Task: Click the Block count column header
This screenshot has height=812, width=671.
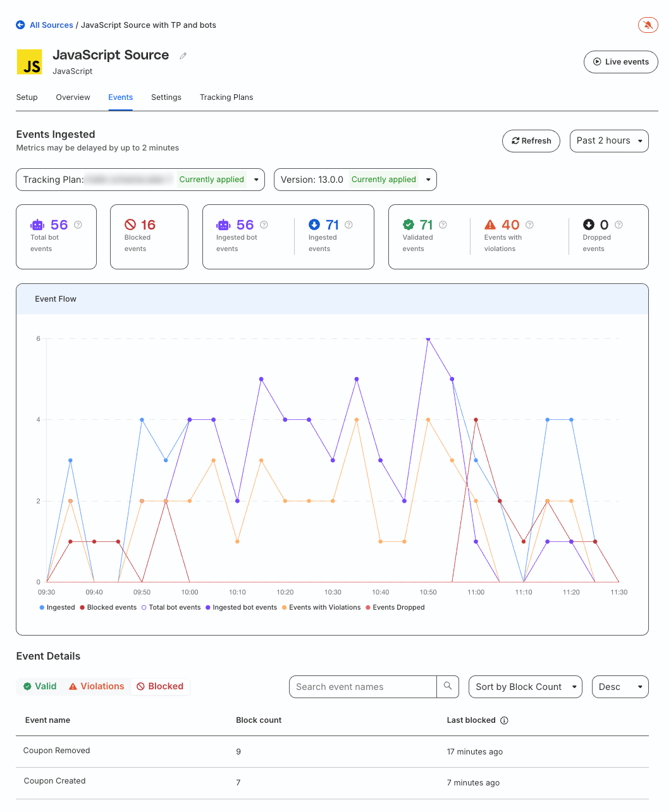Action: 259,720
